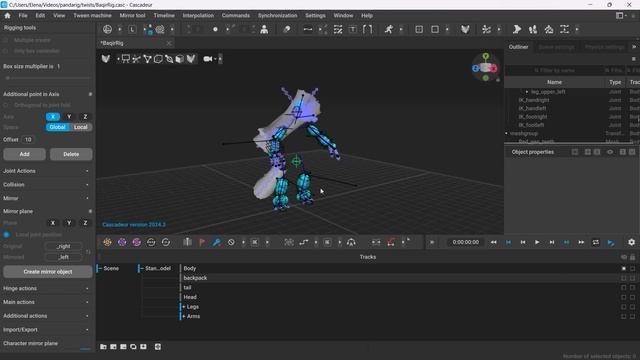Select Mirror plane Y axis

[69, 223]
